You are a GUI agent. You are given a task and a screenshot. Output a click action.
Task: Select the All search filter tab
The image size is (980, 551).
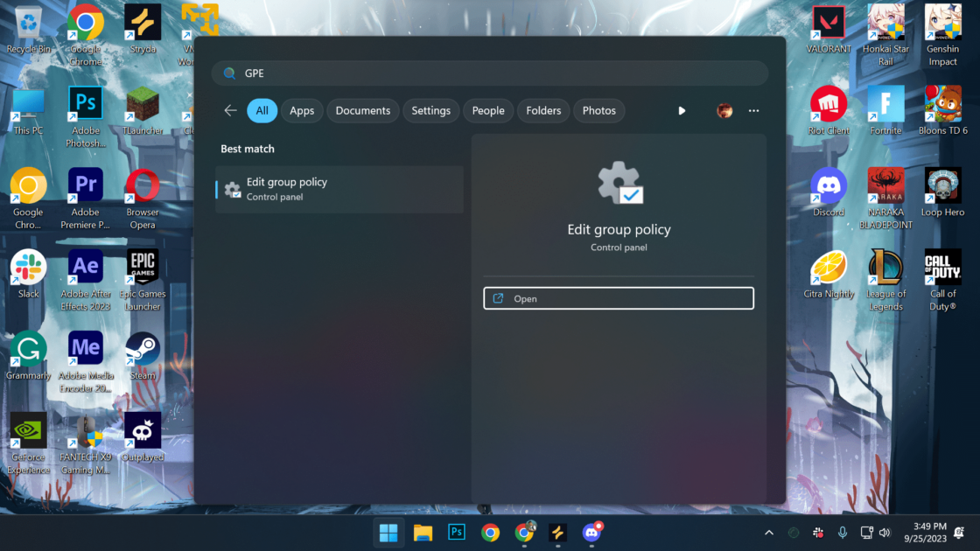[262, 110]
